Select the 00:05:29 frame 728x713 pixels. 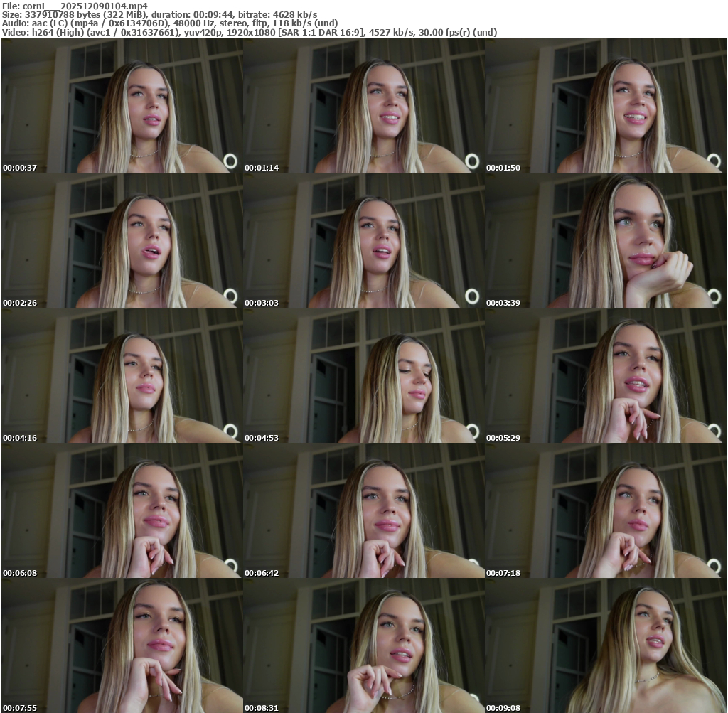pyautogui.click(x=605, y=375)
